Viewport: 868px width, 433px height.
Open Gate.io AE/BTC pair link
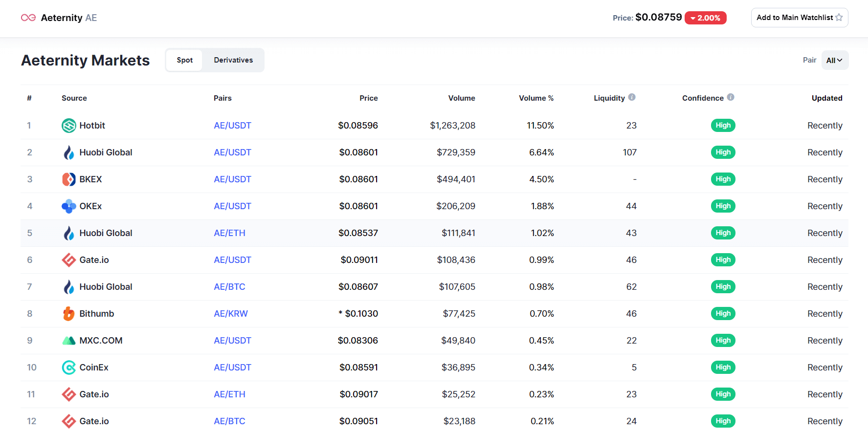click(229, 421)
